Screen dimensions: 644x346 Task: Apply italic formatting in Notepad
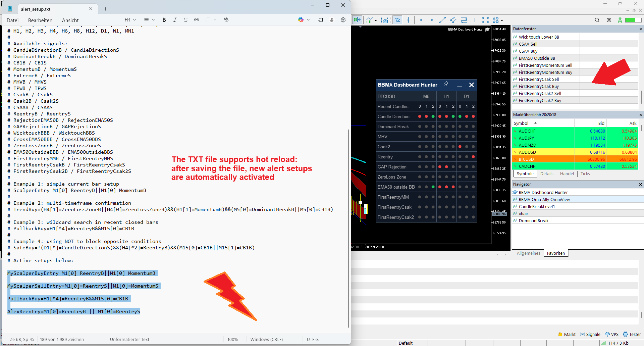(x=175, y=20)
